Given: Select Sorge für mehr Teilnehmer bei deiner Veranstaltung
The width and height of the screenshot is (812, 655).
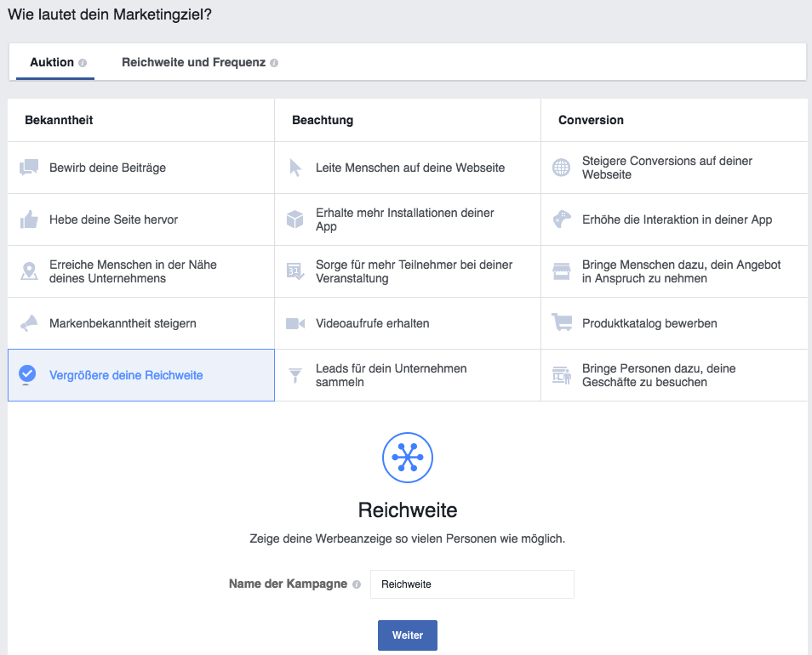Looking at the screenshot, I should click(x=414, y=271).
